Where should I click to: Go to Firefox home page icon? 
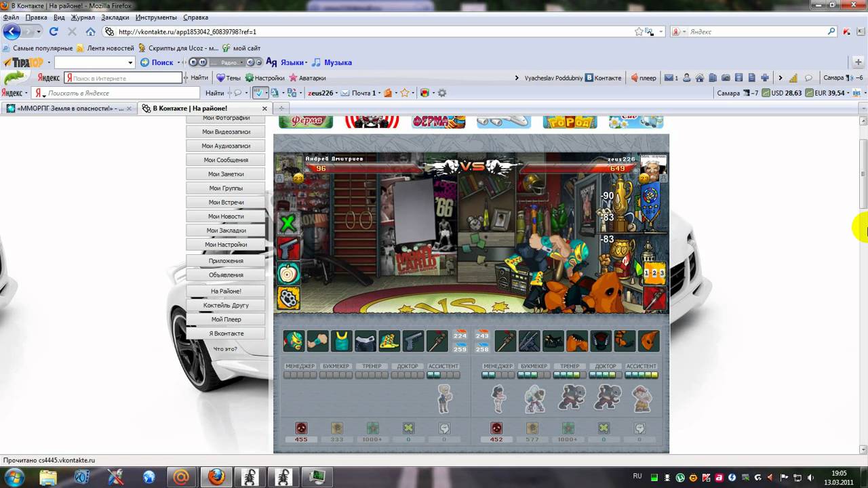[90, 32]
